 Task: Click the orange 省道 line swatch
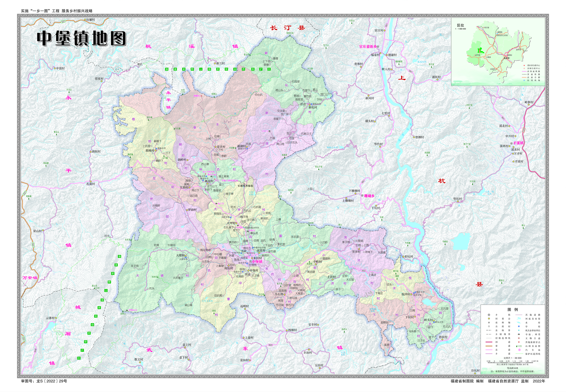coord(489,346)
